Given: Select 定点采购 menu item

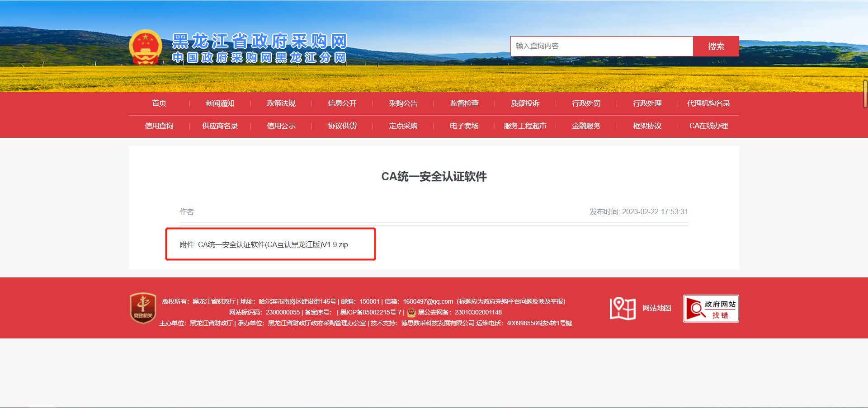Looking at the screenshot, I should [403, 126].
